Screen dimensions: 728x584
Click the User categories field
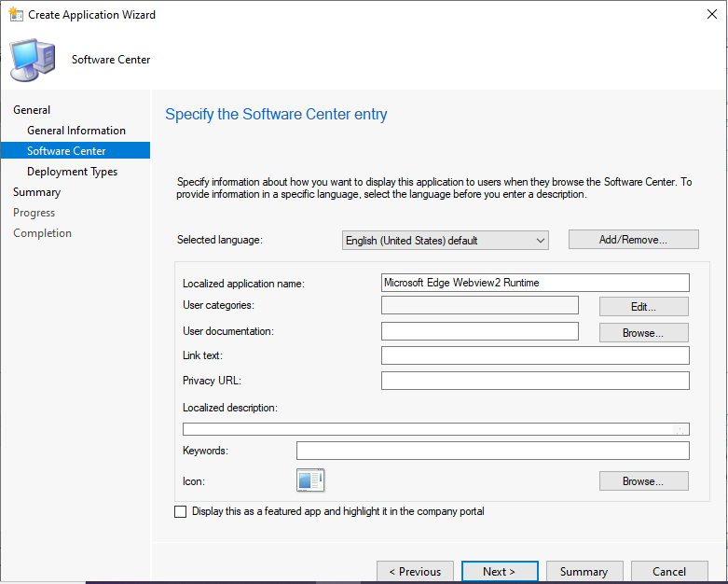[480, 305]
